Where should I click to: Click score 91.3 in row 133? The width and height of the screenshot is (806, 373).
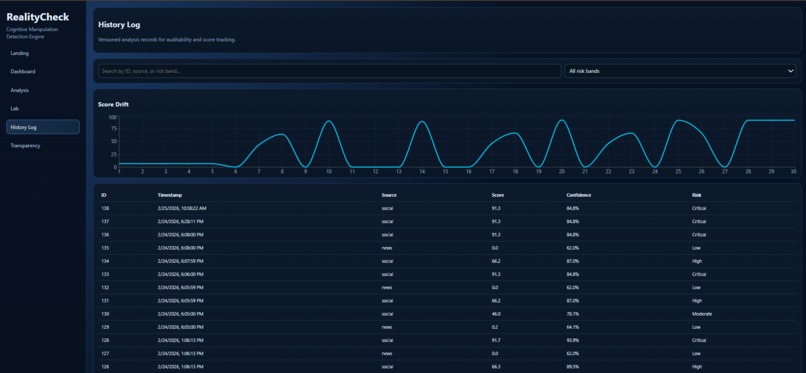click(x=496, y=274)
